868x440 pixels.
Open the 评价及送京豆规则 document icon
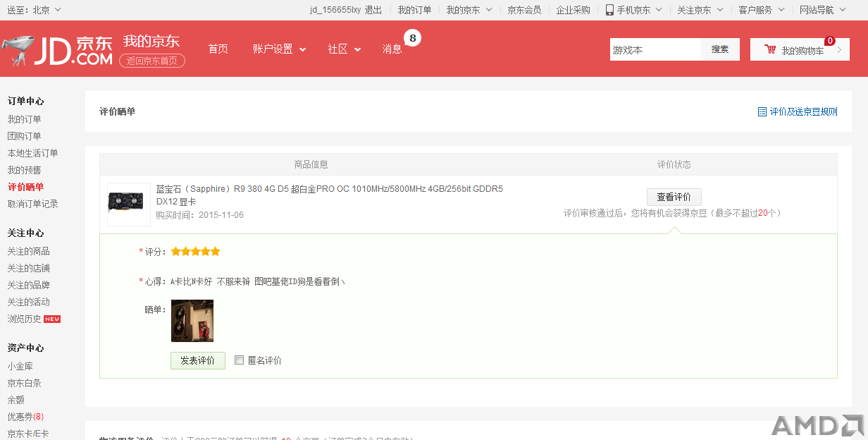tap(762, 111)
